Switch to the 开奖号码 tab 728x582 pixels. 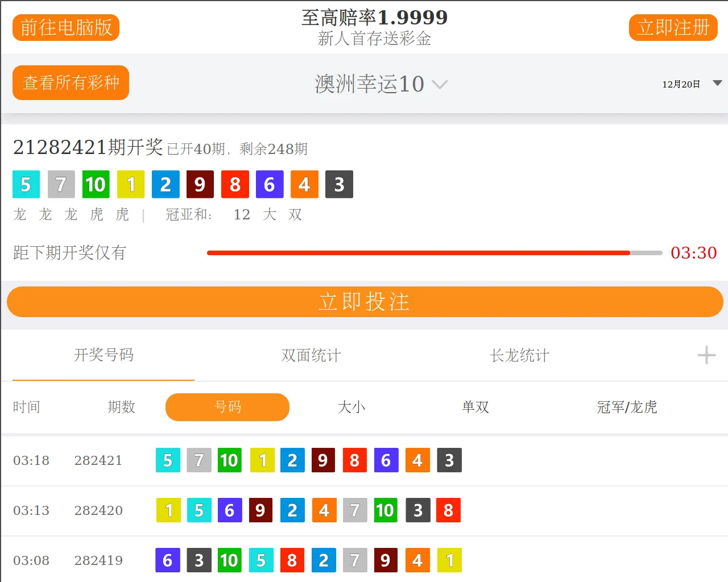click(104, 356)
